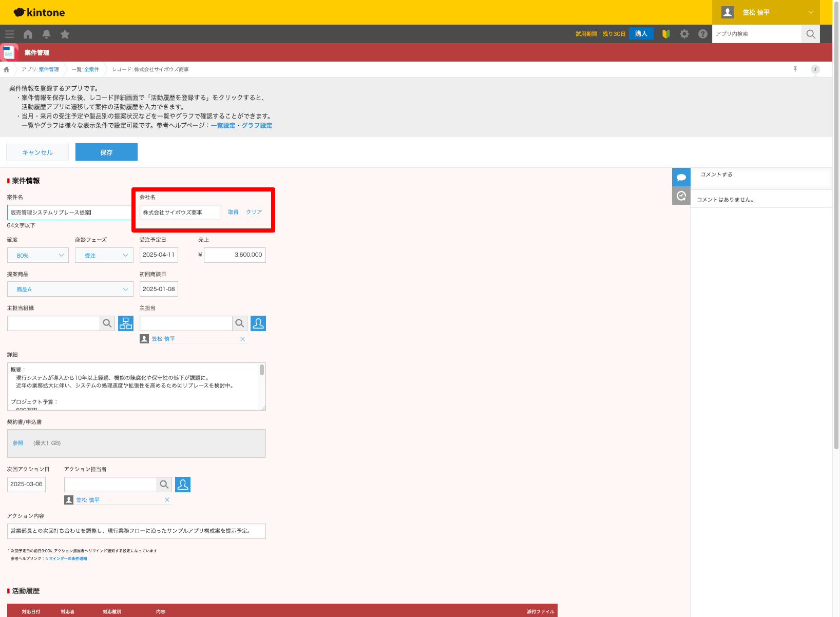Open organization picker for 主担当組織

click(125, 323)
